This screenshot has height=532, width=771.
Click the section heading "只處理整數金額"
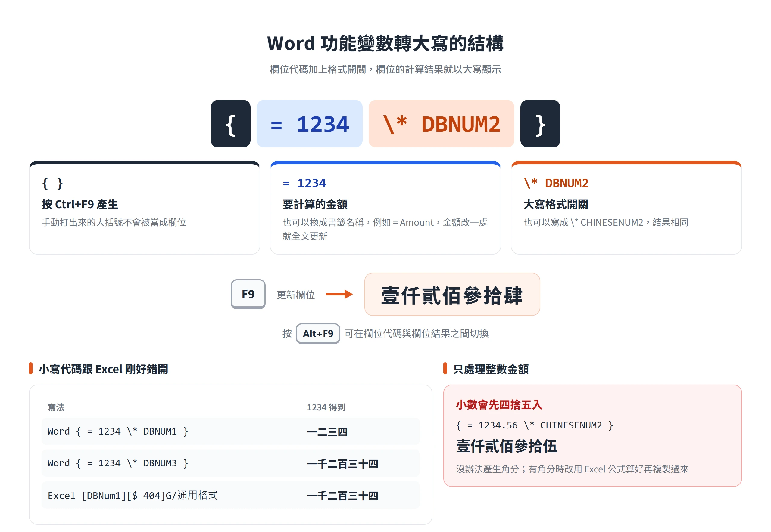491,369
